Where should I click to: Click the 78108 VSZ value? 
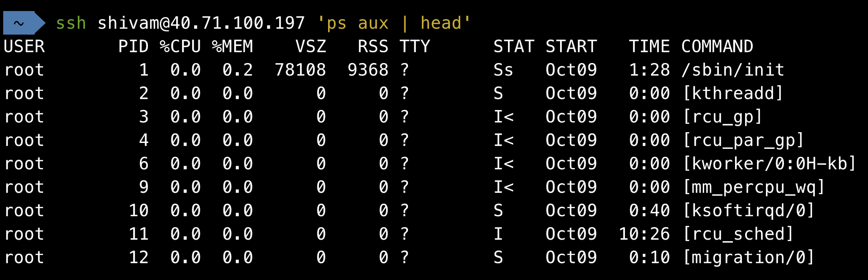click(300, 70)
